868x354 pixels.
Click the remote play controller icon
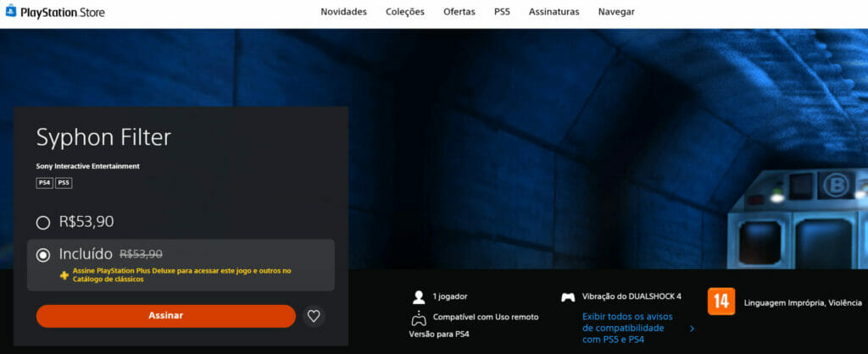(x=418, y=318)
